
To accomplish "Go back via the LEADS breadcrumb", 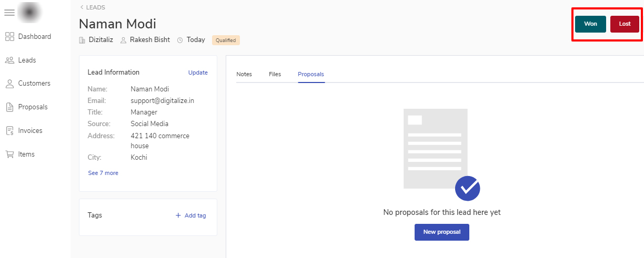I will (x=93, y=7).
